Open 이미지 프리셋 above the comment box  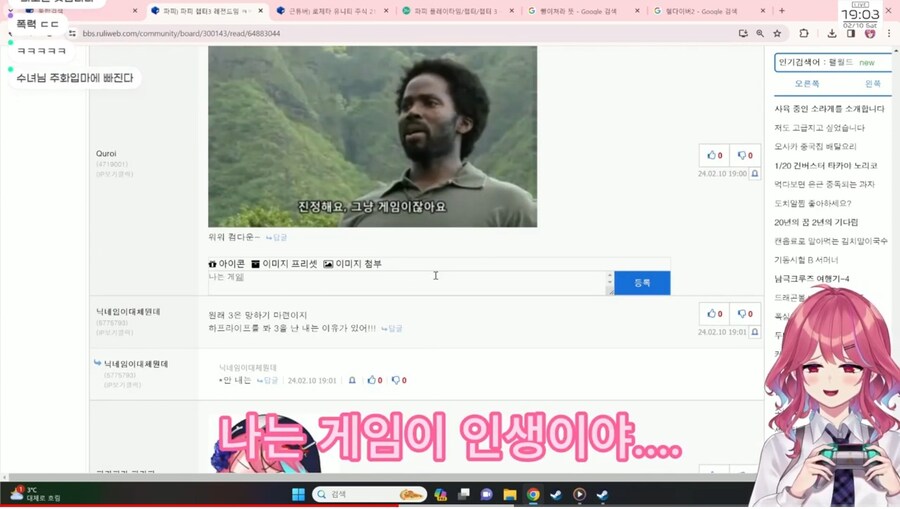pyautogui.click(x=284, y=264)
